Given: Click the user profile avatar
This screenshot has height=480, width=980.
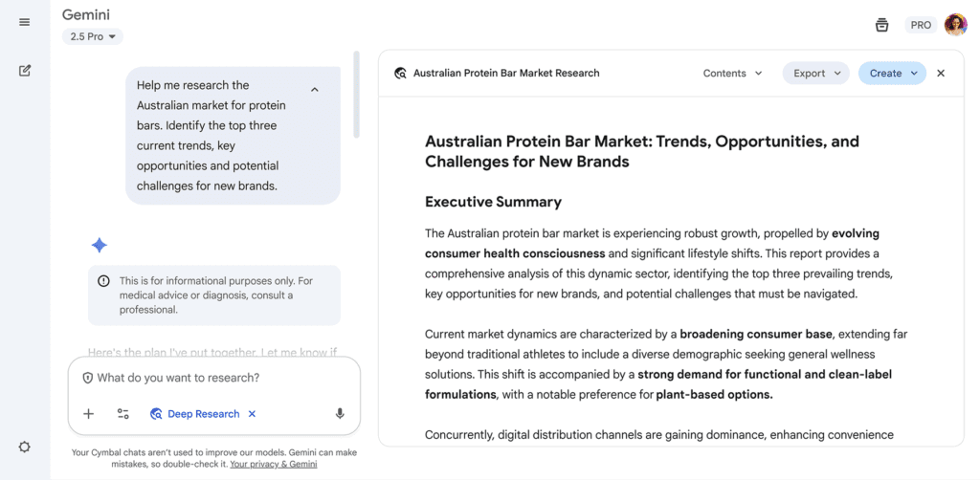Looking at the screenshot, I should coord(955,25).
